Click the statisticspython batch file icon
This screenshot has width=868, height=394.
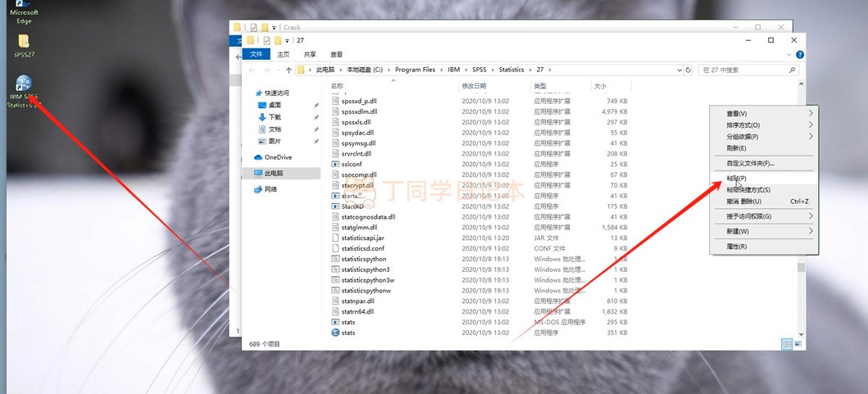(335, 259)
